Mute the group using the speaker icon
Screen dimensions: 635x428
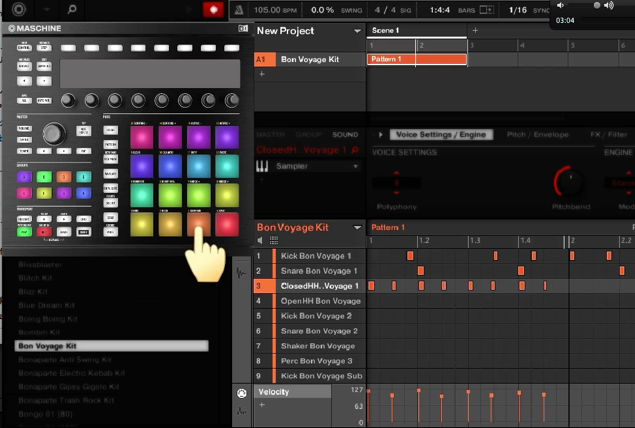260,241
